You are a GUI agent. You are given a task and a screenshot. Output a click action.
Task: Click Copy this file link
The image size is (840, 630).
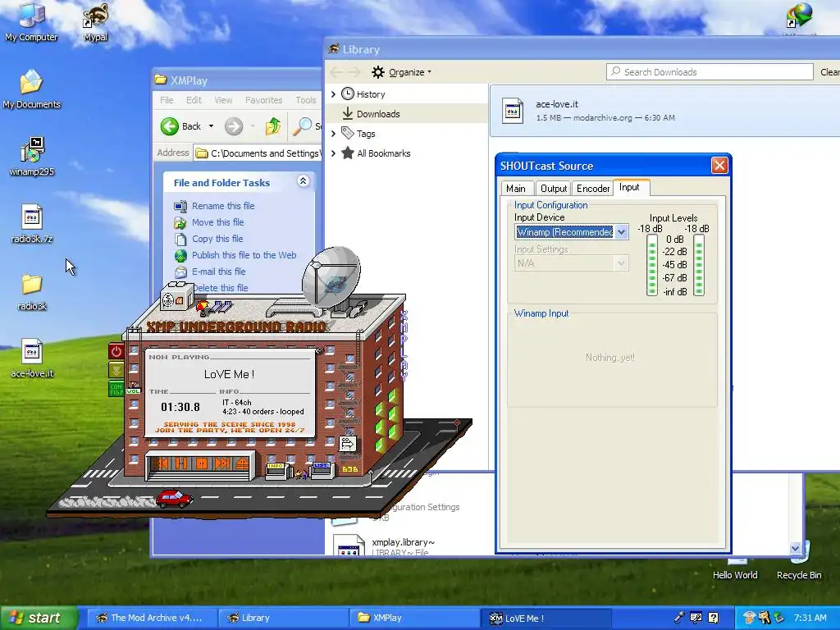point(217,239)
